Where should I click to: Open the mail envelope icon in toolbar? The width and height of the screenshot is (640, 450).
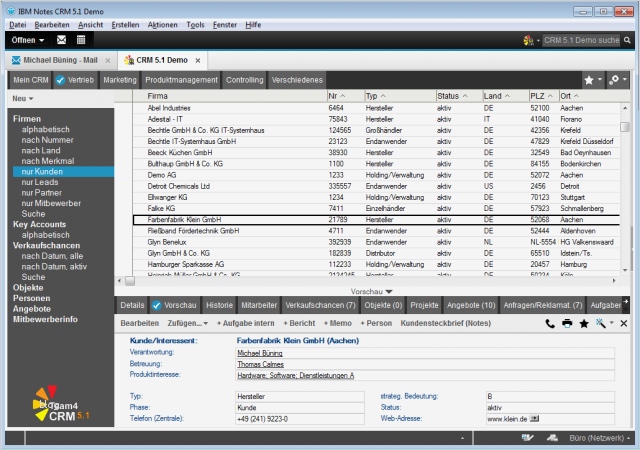[x=61, y=40]
